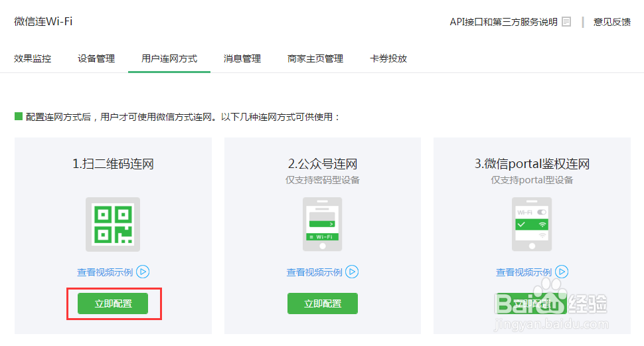Click the 2.公众号连网 heading

point(323,164)
